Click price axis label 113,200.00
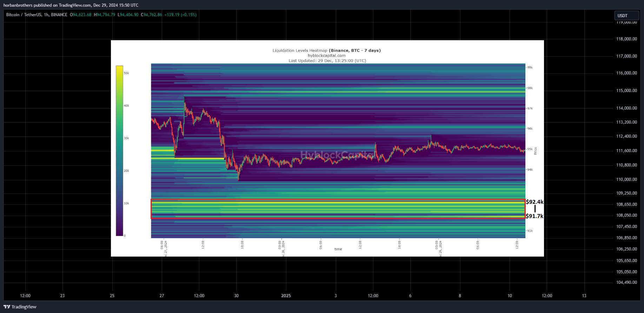 626,122
